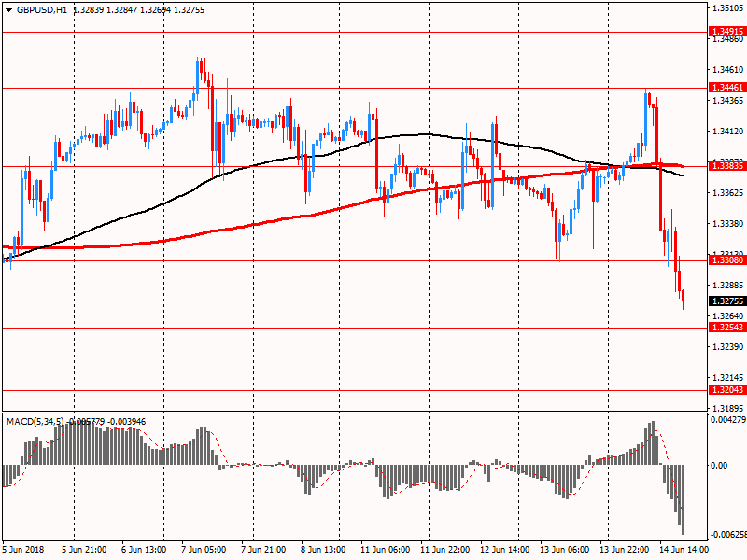This screenshot has width=747, height=560.
Task: Click the MACD 0.00 scale level label
Action: 721,465
